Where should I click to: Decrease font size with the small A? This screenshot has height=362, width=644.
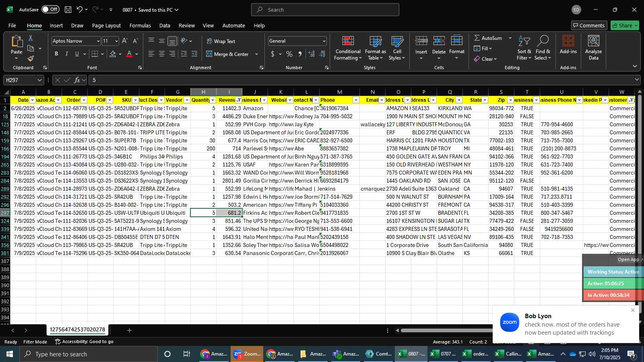135,41
